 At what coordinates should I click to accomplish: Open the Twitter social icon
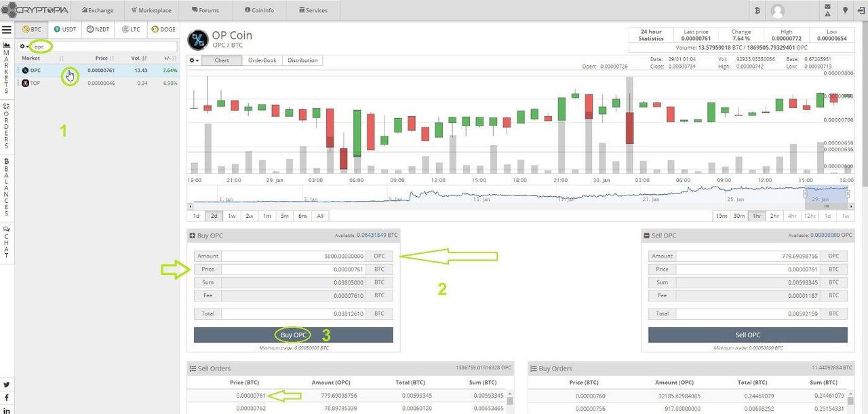7,384
